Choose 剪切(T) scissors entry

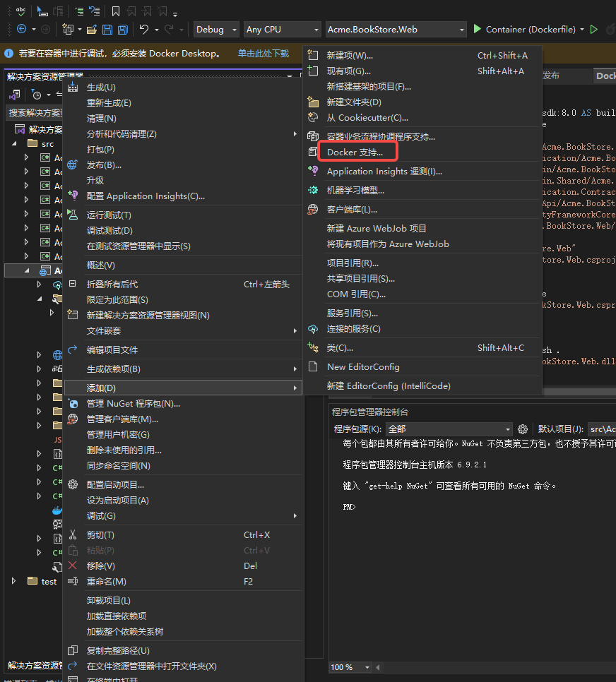[x=183, y=535]
